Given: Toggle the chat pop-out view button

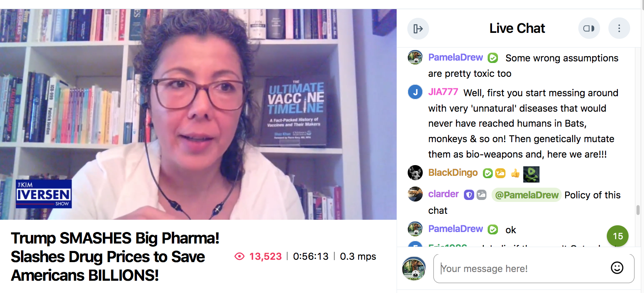Looking at the screenshot, I should tap(589, 29).
